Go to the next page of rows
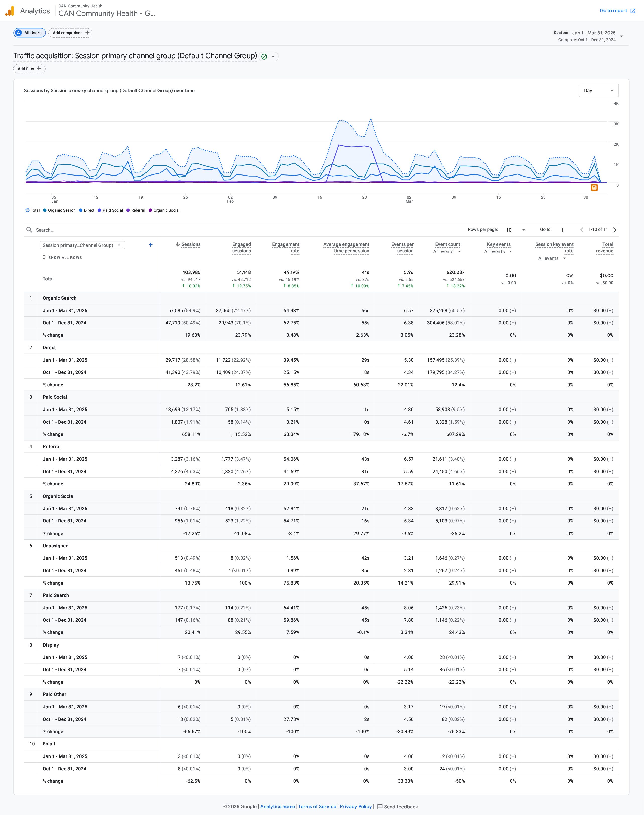This screenshot has width=644, height=815. coord(615,230)
